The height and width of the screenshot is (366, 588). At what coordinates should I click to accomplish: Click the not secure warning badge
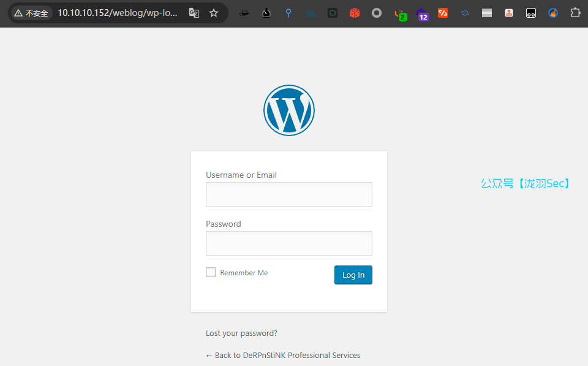point(31,13)
